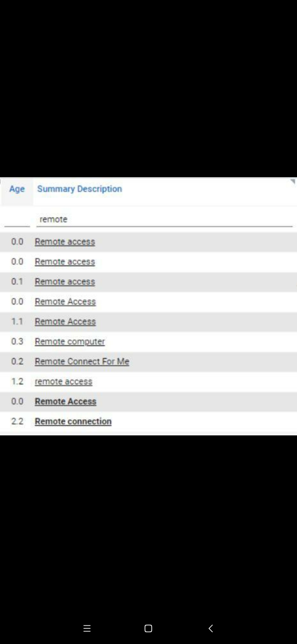Image resolution: width=297 pixels, height=644 pixels.
Task: Tap the Android back arrow icon
Action: tap(211, 628)
